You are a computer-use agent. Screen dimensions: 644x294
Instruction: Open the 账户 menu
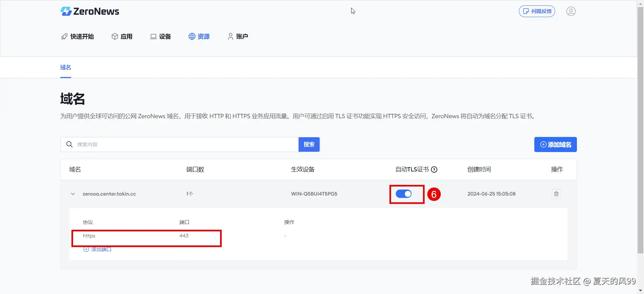(x=238, y=36)
